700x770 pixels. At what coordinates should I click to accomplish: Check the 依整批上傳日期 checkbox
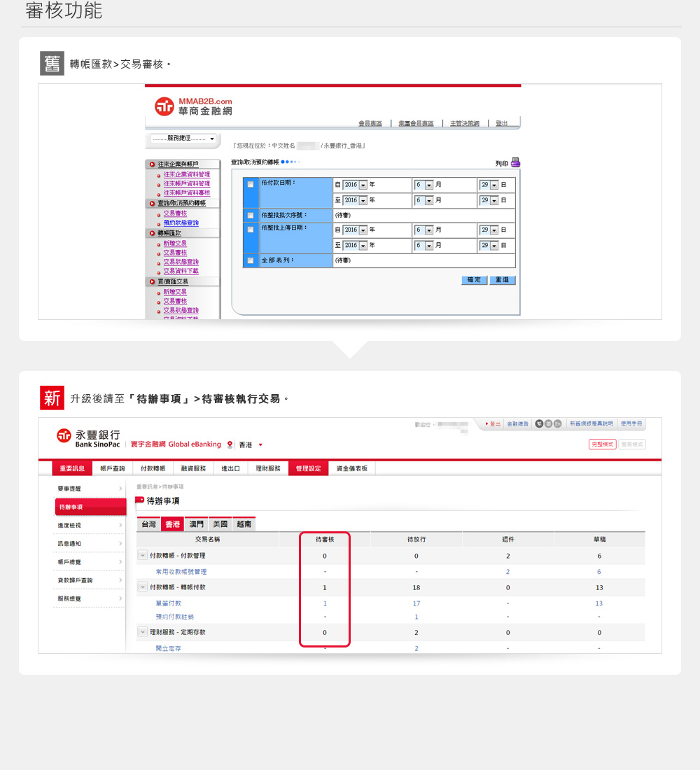coord(251,230)
